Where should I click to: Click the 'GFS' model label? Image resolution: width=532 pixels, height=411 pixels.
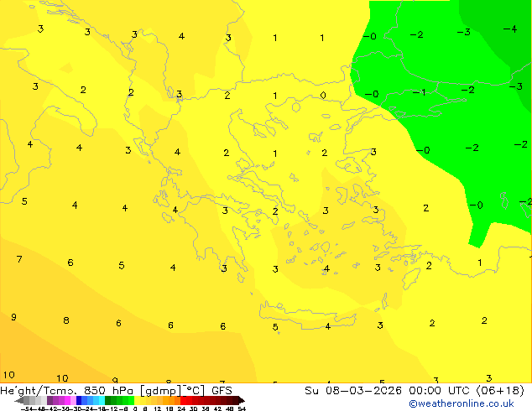tap(222, 391)
